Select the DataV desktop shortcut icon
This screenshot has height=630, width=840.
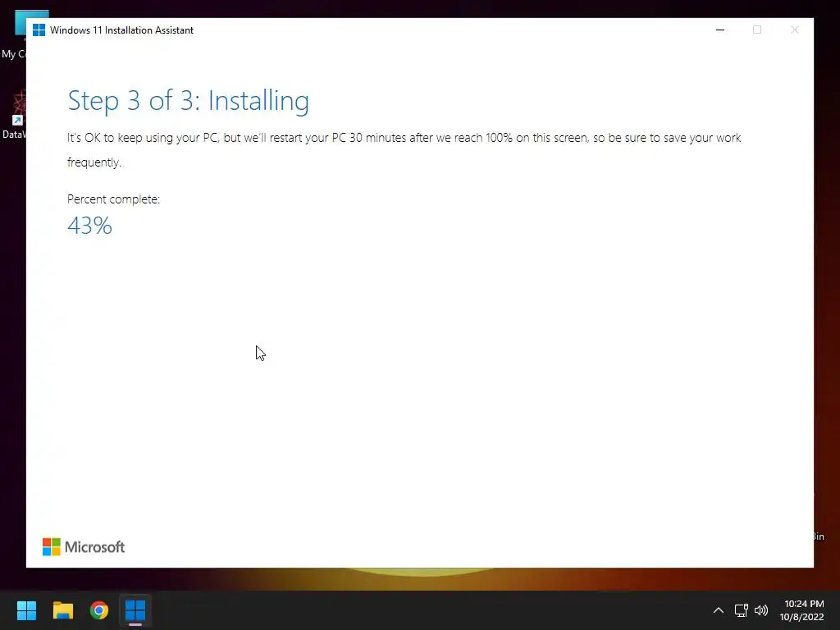click(15, 114)
